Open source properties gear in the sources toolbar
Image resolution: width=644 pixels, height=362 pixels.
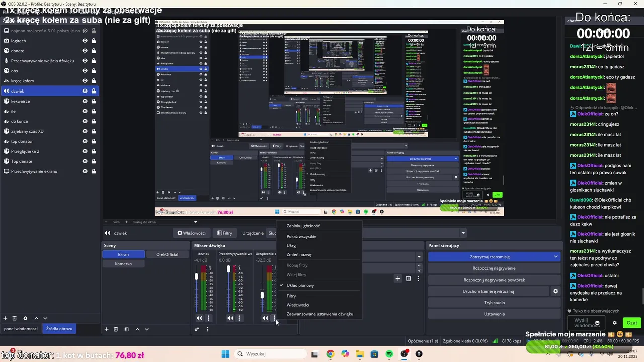25,318
